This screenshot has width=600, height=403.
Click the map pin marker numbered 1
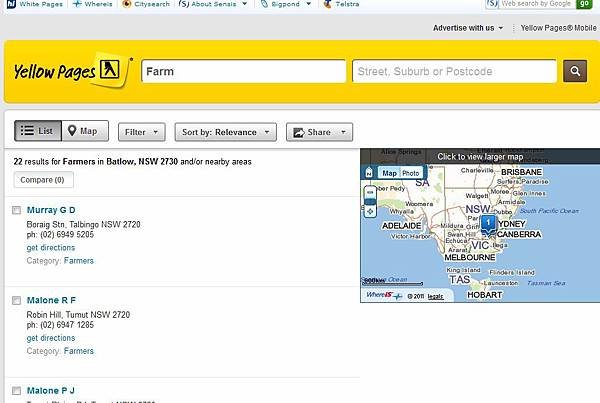(x=488, y=225)
